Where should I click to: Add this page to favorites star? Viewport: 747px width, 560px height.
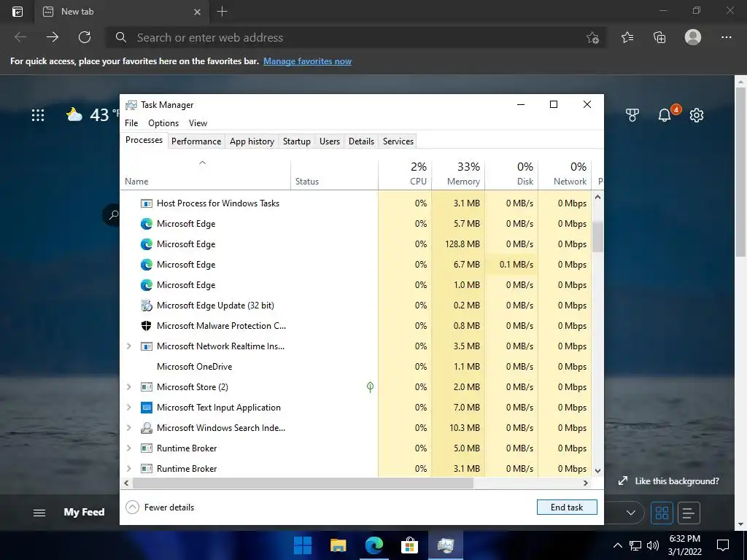click(x=592, y=37)
